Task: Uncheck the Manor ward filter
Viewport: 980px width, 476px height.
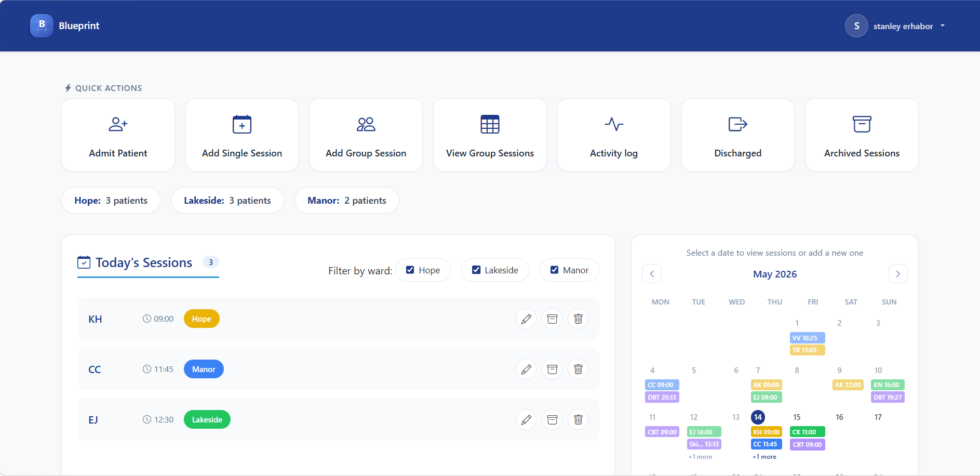Action: click(554, 270)
